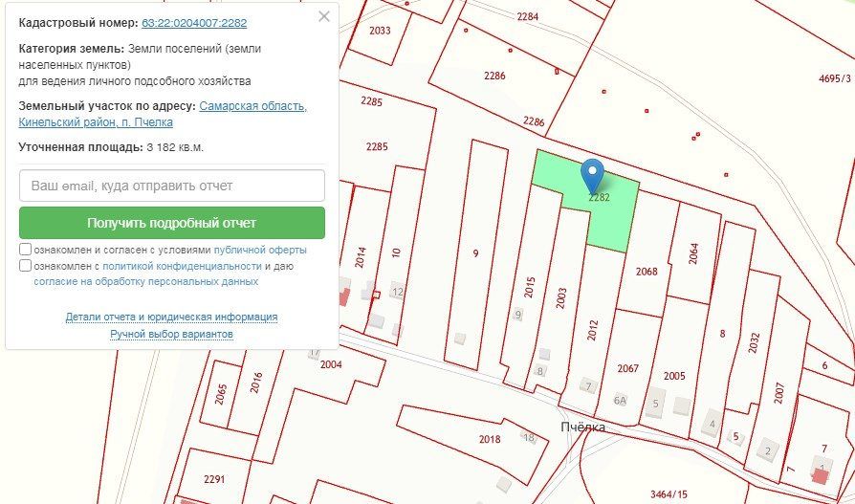This screenshot has width=855, height=504.
Task: Open Ручной выбор вариантов
Action: pyautogui.click(x=172, y=334)
